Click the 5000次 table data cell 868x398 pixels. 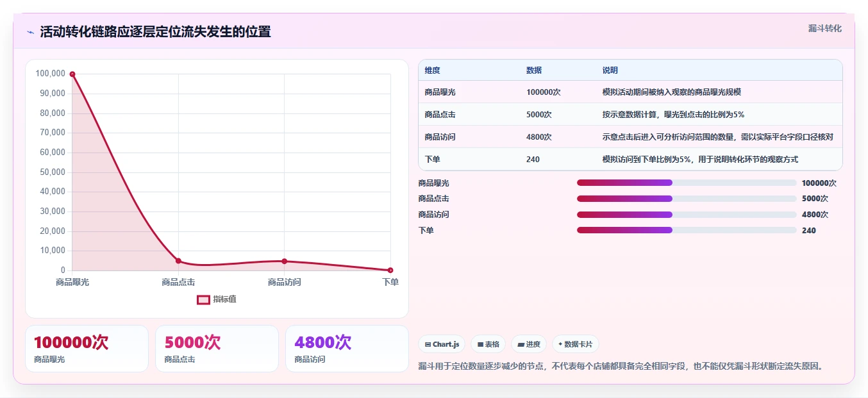539,115
